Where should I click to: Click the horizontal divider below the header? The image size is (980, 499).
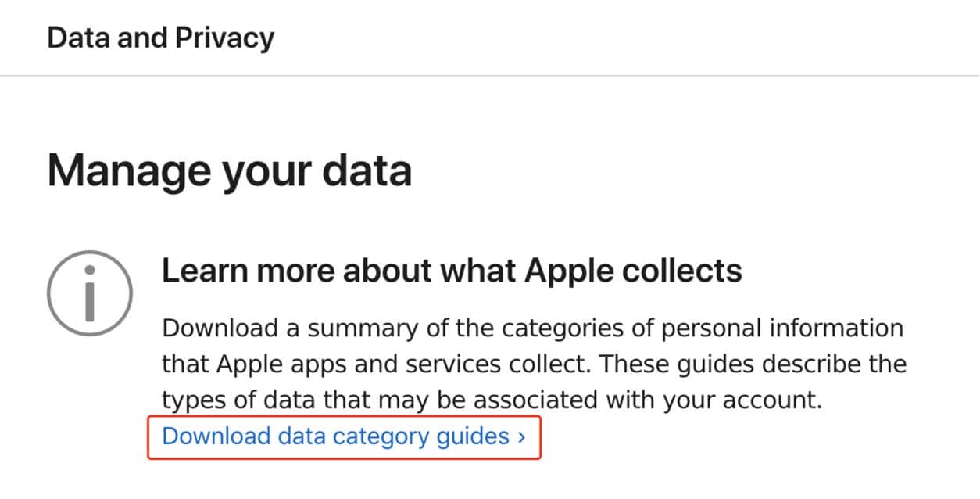click(490, 76)
